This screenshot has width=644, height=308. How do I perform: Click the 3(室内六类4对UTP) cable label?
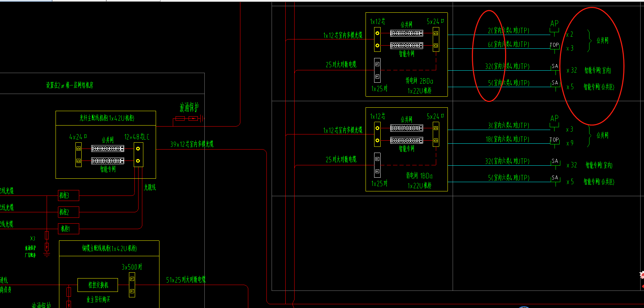tap(509, 126)
